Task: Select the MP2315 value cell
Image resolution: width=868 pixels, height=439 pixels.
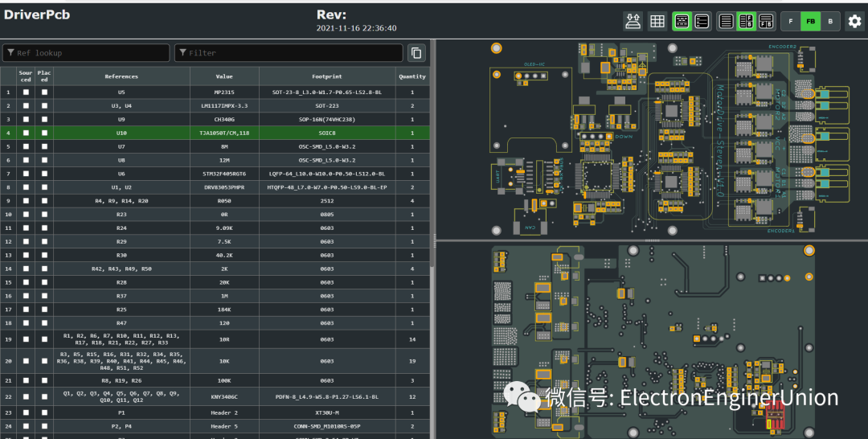Action: pyautogui.click(x=224, y=92)
